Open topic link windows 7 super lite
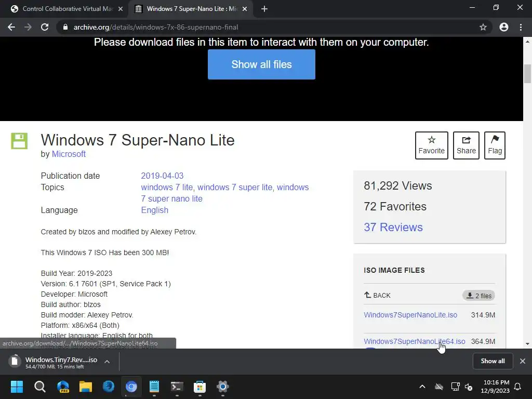This screenshot has height=399, width=532. pos(235,187)
